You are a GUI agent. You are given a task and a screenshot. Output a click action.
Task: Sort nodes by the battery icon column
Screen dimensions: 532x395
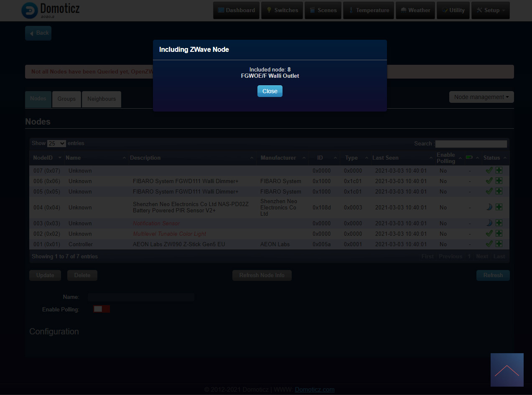(472, 158)
